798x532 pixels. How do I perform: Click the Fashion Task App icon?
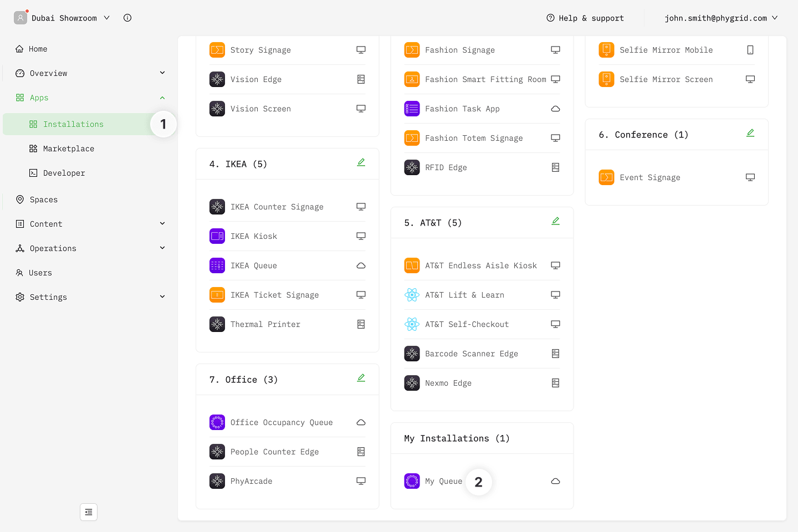tap(412, 109)
